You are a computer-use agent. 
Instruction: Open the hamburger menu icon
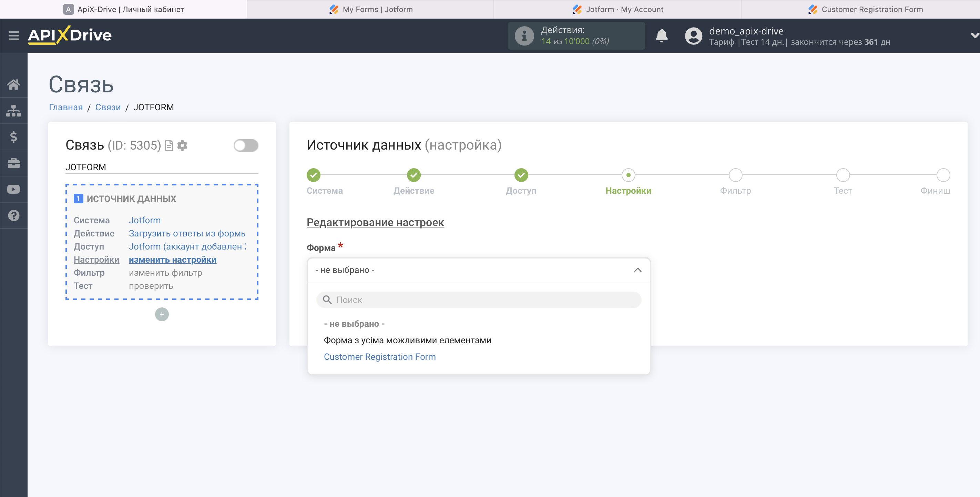click(14, 35)
